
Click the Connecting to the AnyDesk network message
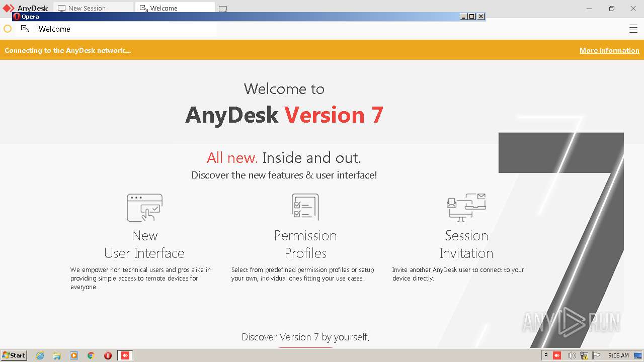pyautogui.click(x=68, y=50)
